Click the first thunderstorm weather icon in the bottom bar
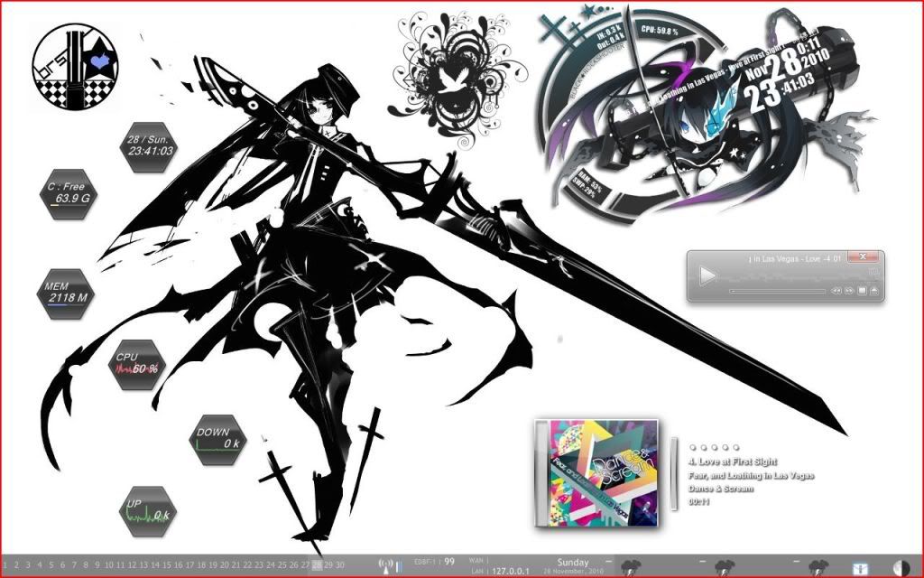 click(631, 567)
